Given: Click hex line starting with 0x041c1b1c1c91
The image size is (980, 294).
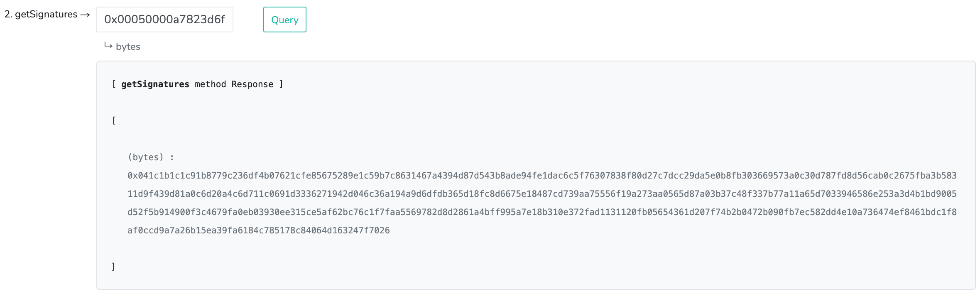Looking at the screenshot, I should [542, 176].
